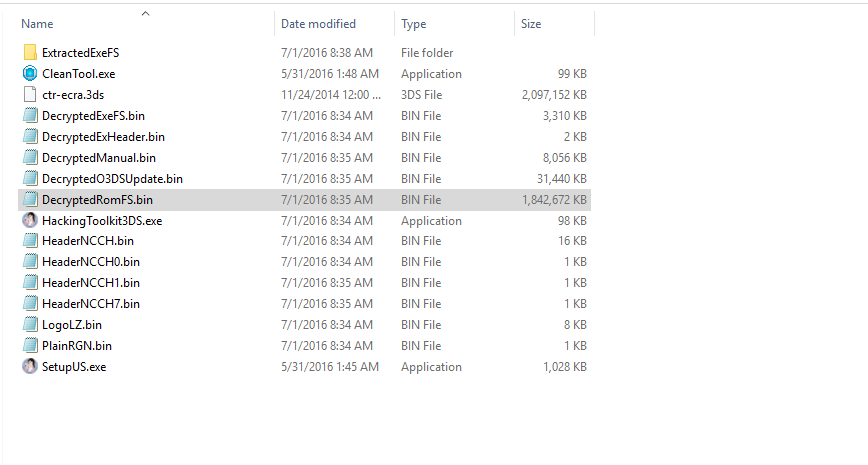868x465 pixels.
Task: Click the DecryptedManual.bin file icon
Action: point(29,157)
